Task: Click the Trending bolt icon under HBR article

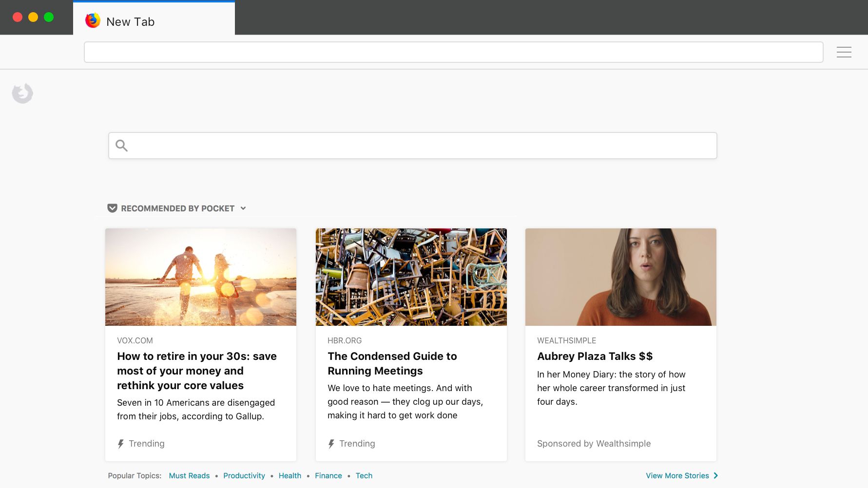Action: tap(331, 444)
